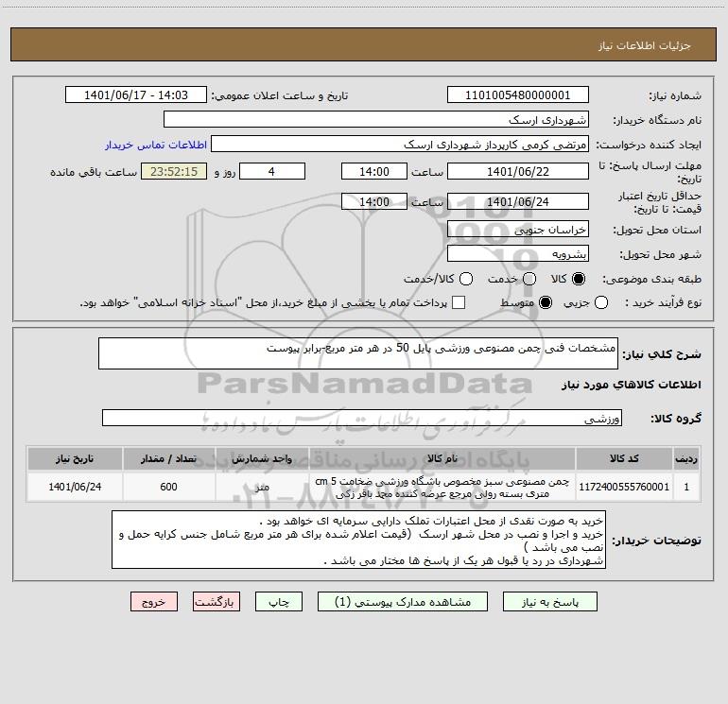Click the کد کالا column header
The height and width of the screenshot is (704, 728).
pos(624,458)
